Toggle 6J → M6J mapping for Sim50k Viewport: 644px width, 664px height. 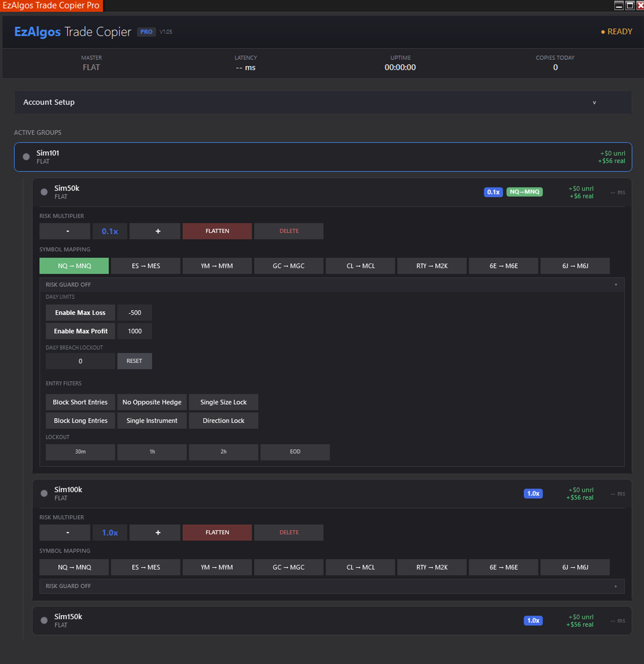(x=575, y=266)
